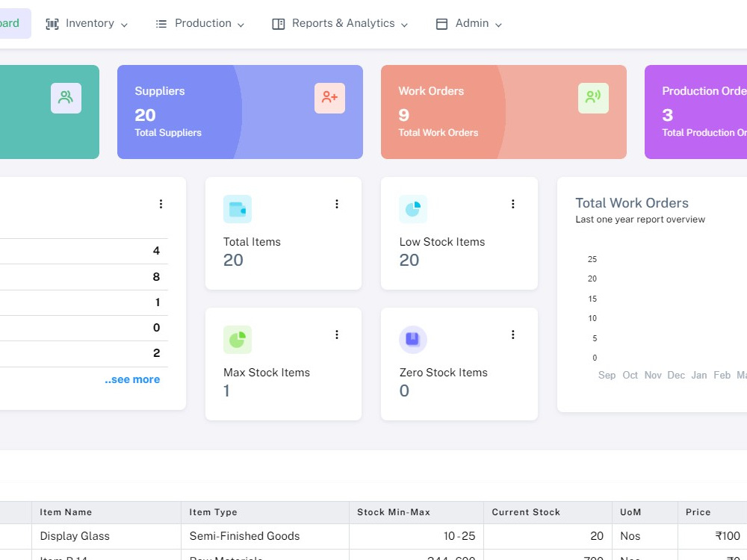
Task: Expand the Reports & Analytics chevron
Action: pyautogui.click(x=404, y=25)
